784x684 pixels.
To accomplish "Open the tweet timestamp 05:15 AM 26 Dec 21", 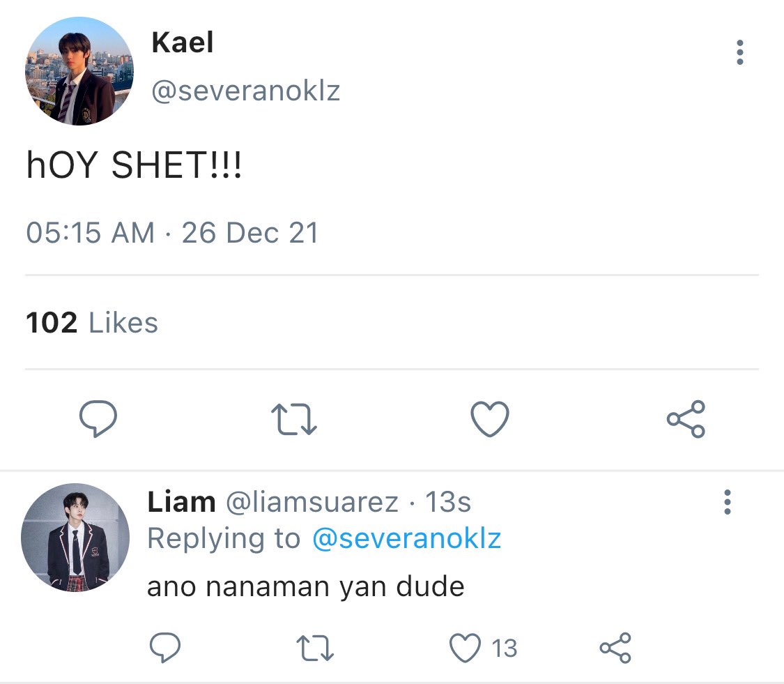I will click(x=173, y=233).
